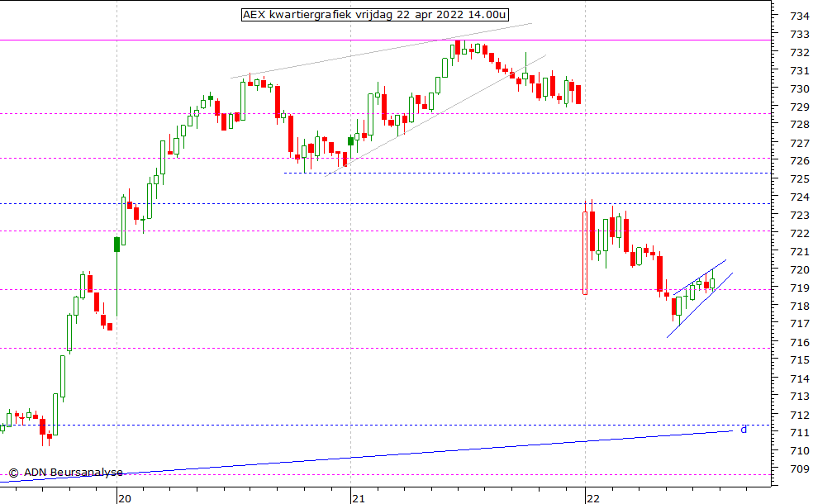Select the date marker 22 on the time axis
Screen dimensions: 813x504
pos(592,497)
